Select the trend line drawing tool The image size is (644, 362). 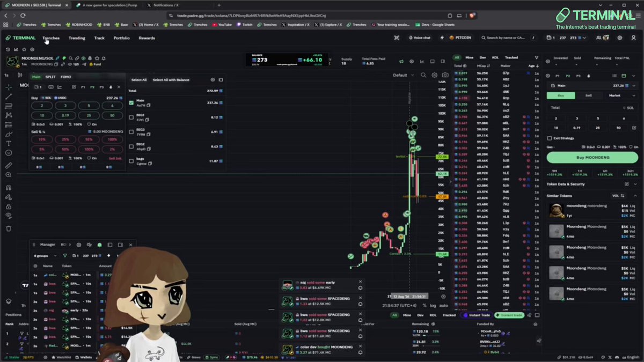(9, 97)
